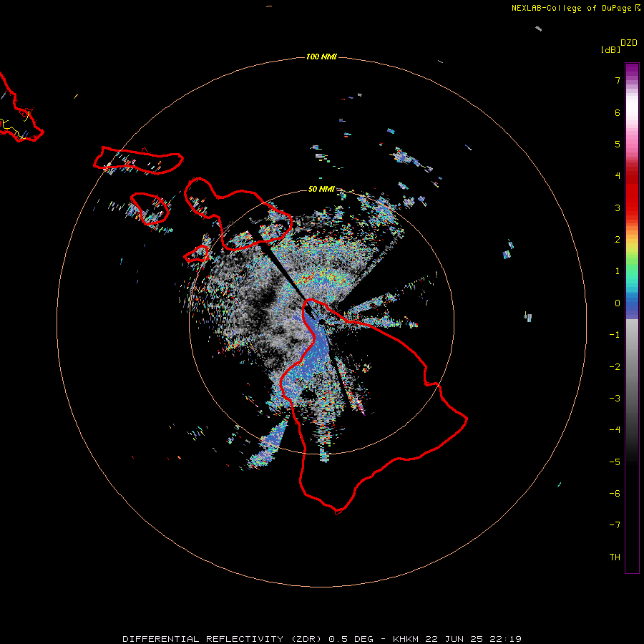Image resolution: width=644 pixels, height=644 pixels.
Task: Click the legend value 2
Action: click(x=618, y=240)
